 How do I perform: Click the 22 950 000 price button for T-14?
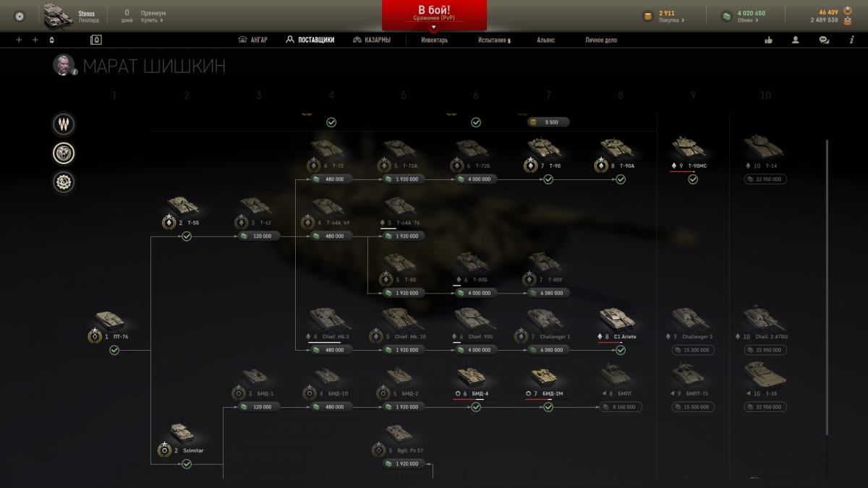pyautogui.click(x=765, y=179)
